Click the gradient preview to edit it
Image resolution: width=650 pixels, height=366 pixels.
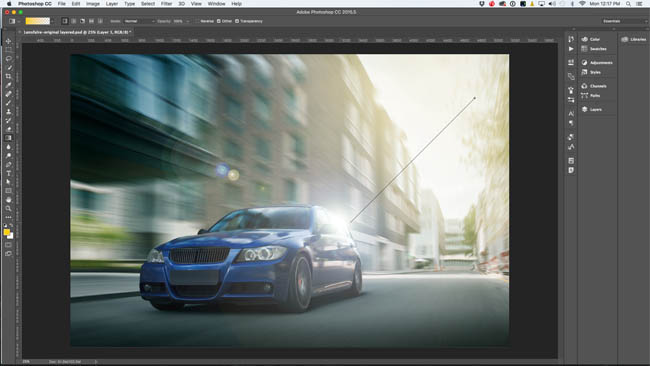(37, 21)
